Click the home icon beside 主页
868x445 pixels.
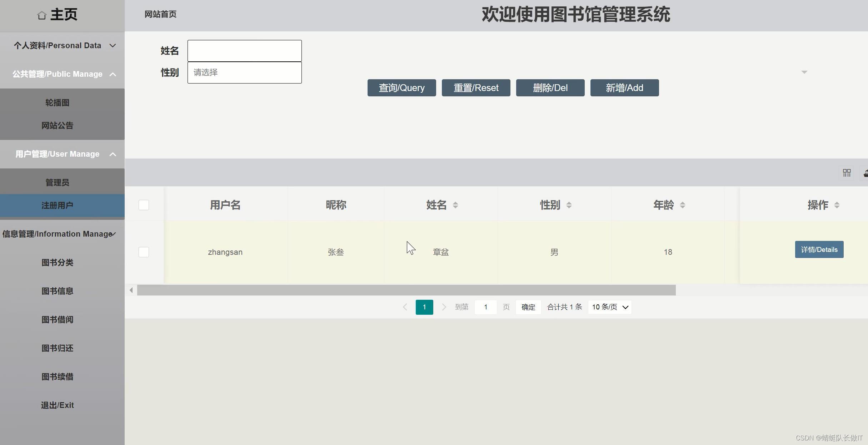click(42, 15)
